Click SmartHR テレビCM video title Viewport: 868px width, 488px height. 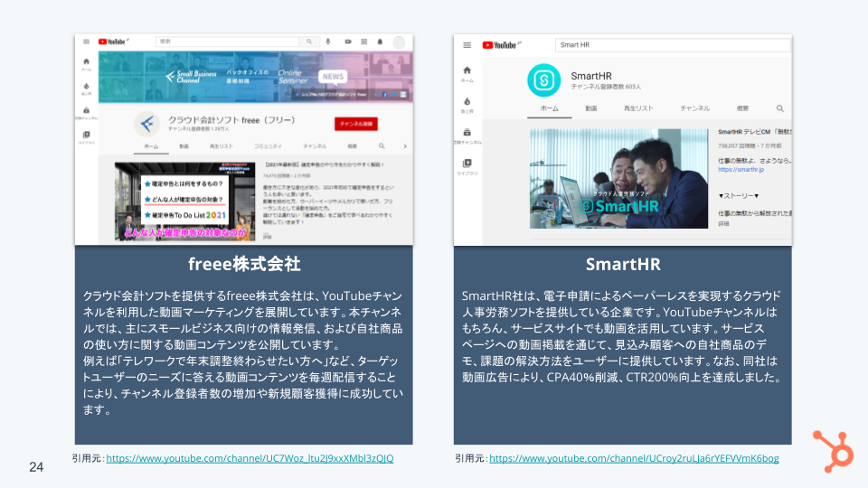pos(754,132)
